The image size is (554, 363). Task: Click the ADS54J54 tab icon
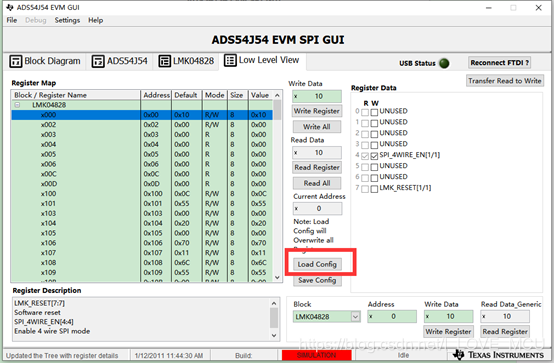click(x=98, y=61)
